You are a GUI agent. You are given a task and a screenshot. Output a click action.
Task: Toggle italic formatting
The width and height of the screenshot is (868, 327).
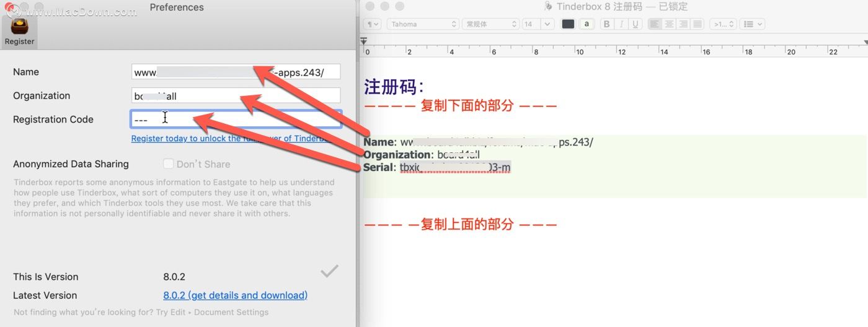(x=621, y=24)
